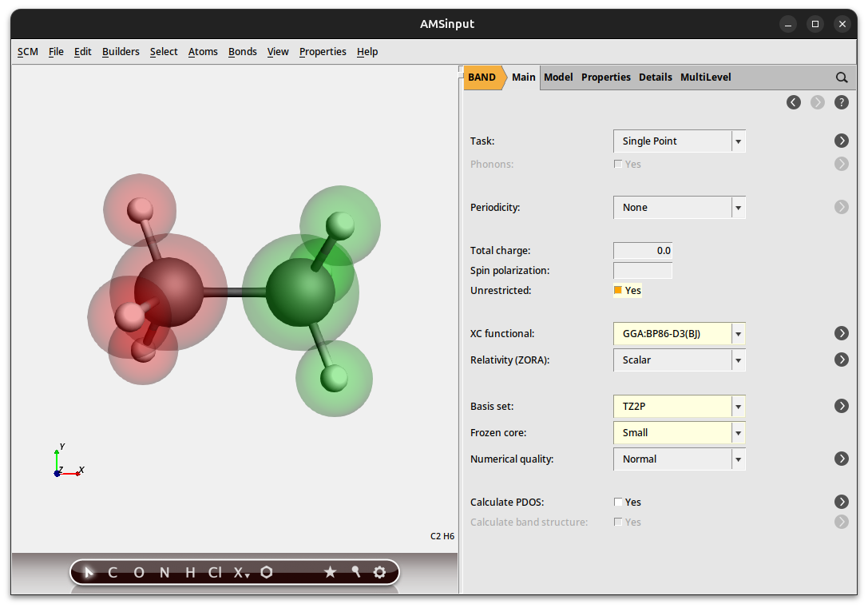The image size is (868, 608).
Task: Open the gear settings in bottom toolbar
Action: pos(379,572)
